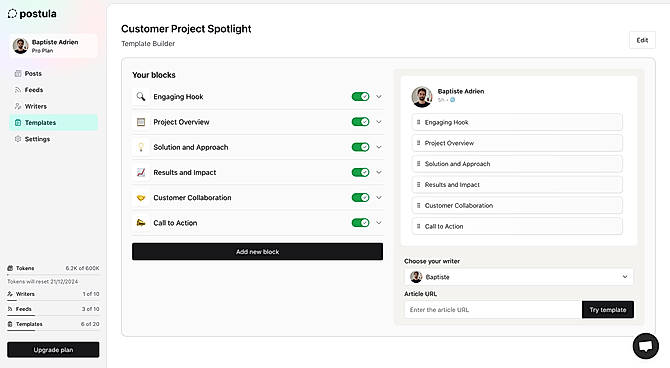
Task: Click the magnifier icon beside Engaging Hook
Action: point(141,97)
